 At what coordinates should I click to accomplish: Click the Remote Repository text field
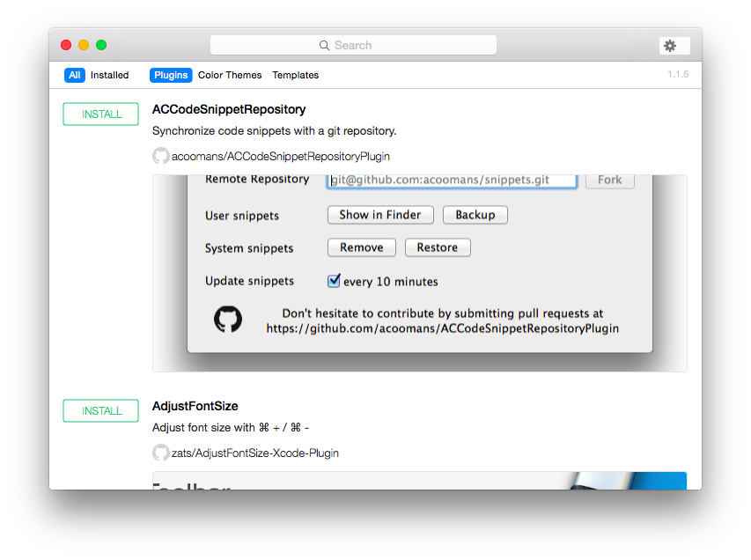452,181
